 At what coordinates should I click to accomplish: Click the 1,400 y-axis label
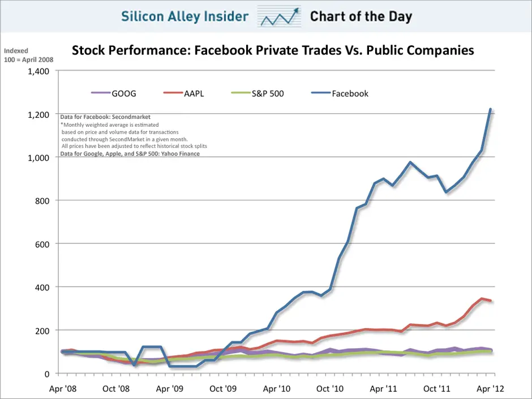[x=38, y=71]
